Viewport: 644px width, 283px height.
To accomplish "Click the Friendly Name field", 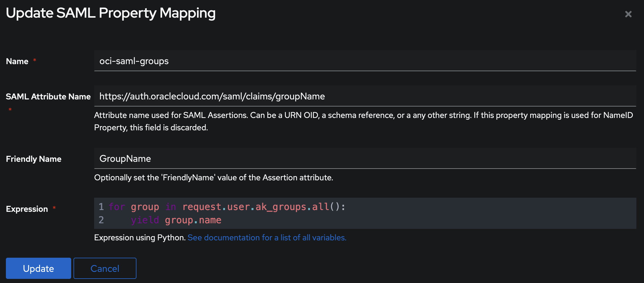I will [294, 159].
